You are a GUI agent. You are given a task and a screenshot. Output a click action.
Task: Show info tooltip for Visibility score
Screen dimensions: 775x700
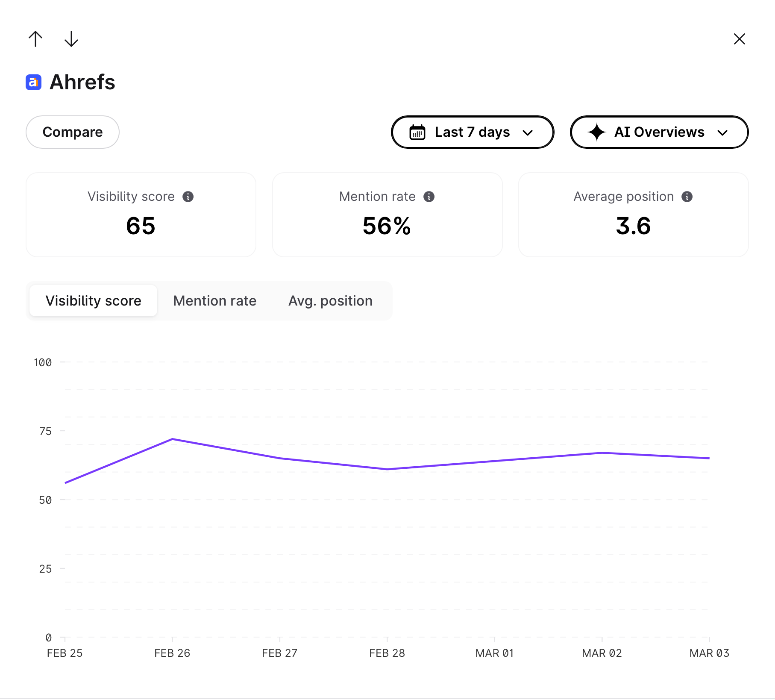coord(188,197)
